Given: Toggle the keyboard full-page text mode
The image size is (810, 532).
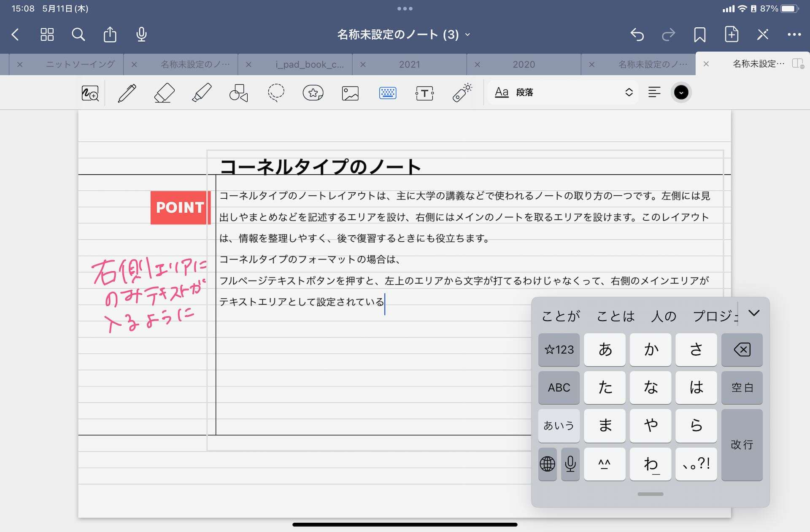Looking at the screenshot, I should coord(387,93).
